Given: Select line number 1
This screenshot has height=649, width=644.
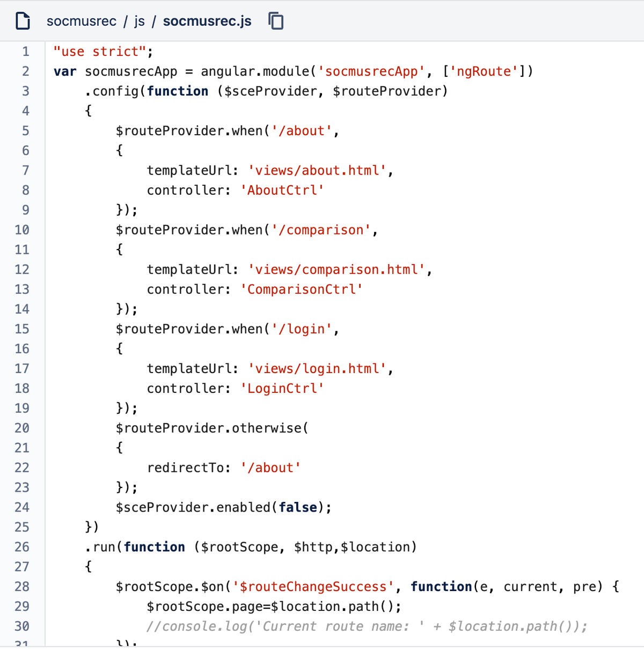Looking at the screenshot, I should 25,52.
